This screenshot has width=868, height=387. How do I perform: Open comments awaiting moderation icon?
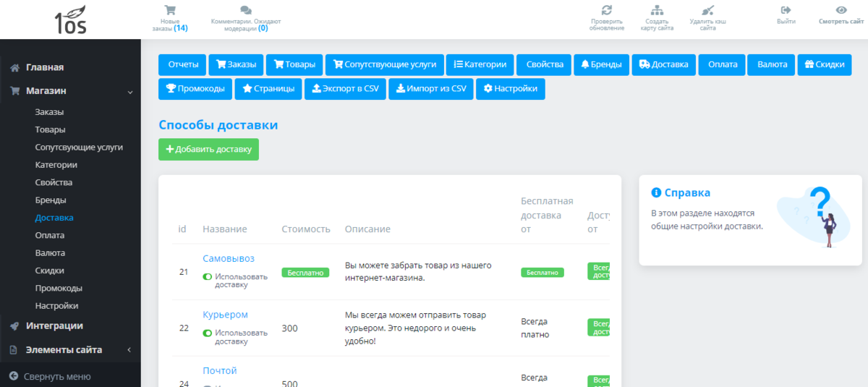(246, 11)
